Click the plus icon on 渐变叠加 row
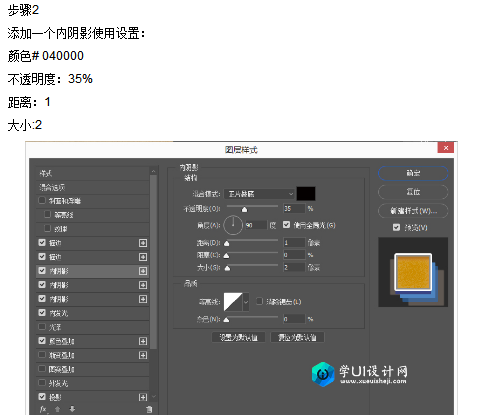Image resolution: width=486 pixels, height=415 pixels. (143, 355)
